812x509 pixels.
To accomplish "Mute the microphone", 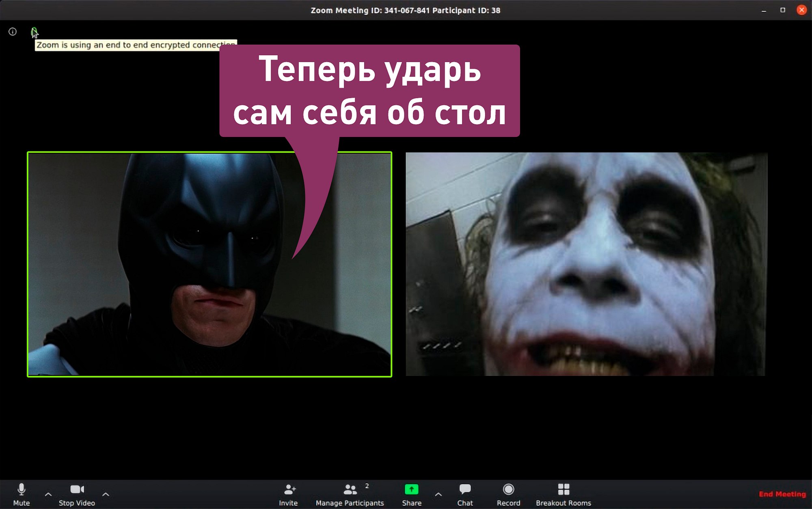I will [22, 494].
